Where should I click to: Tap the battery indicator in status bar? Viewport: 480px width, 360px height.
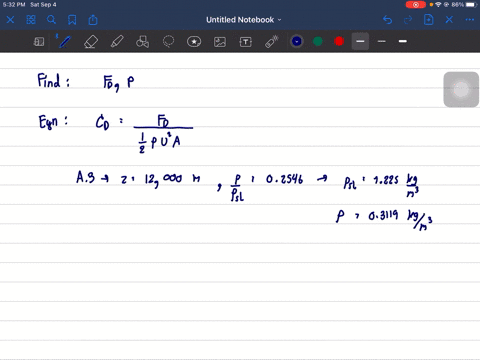point(471,5)
